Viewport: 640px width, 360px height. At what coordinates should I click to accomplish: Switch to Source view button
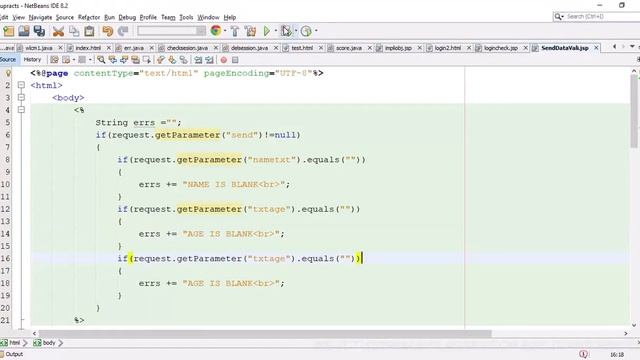(x=8, y=60)
